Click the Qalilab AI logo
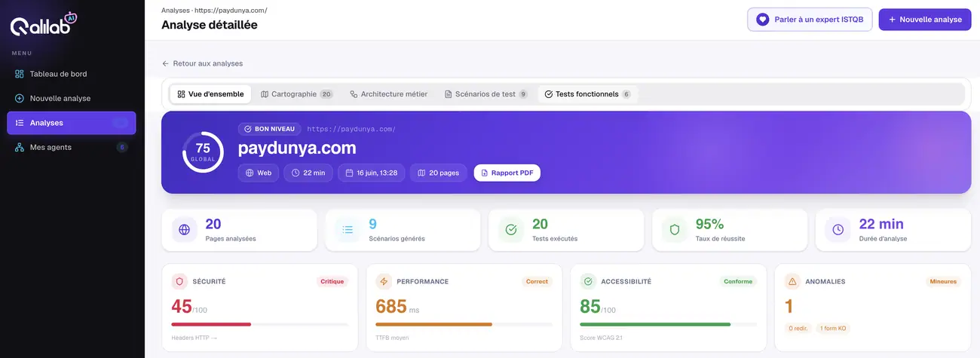 click(x=44, y=25)
